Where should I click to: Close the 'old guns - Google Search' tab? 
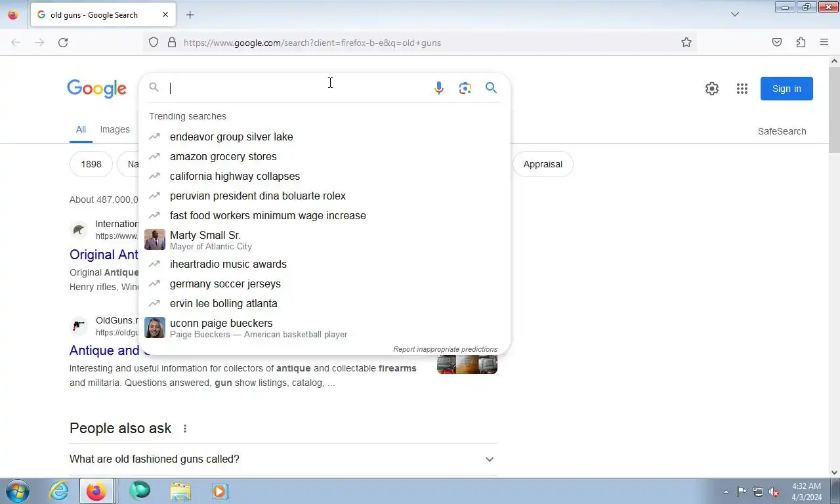(165, 14)
